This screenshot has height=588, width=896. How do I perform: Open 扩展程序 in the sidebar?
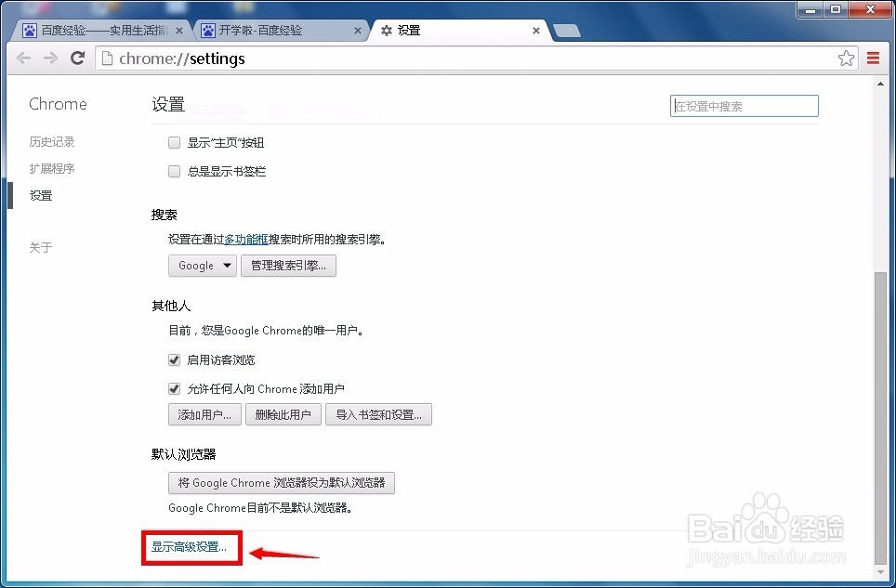point(52,168)
